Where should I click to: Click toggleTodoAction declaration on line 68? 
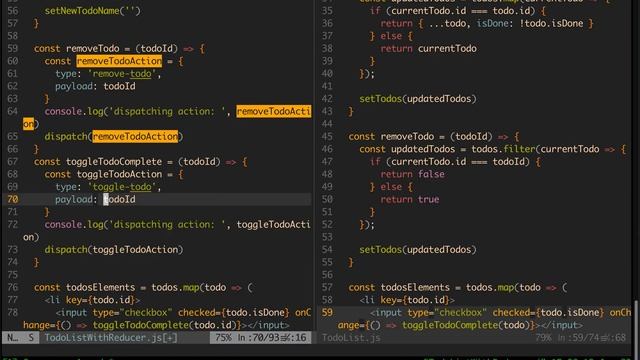click(119, 174)
